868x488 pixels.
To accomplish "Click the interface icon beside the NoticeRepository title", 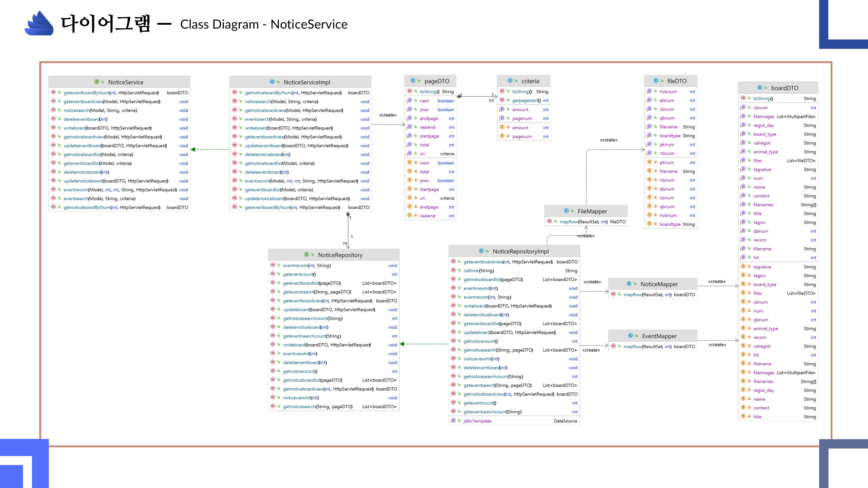I will [307, 255].
